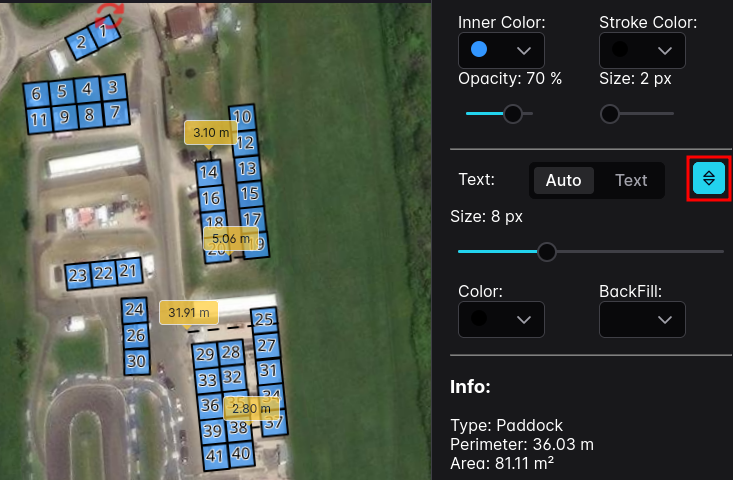Select paddock number 7 on the map

coord(116,113)
